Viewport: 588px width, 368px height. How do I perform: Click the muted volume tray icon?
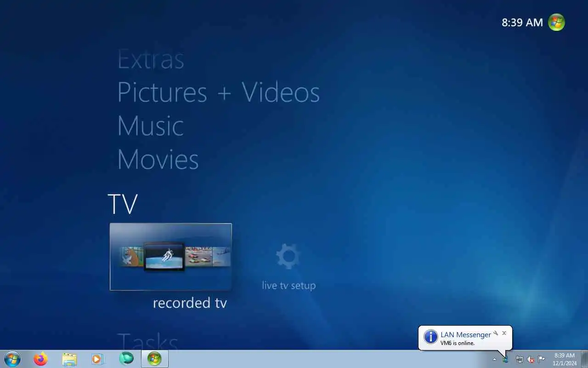531,359
